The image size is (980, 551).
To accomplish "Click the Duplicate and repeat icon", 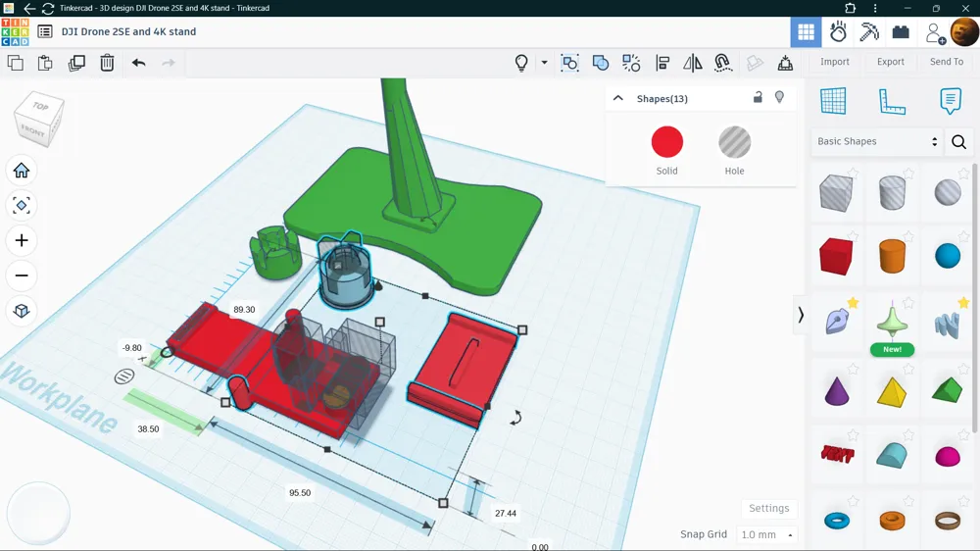I will point(76,63).
